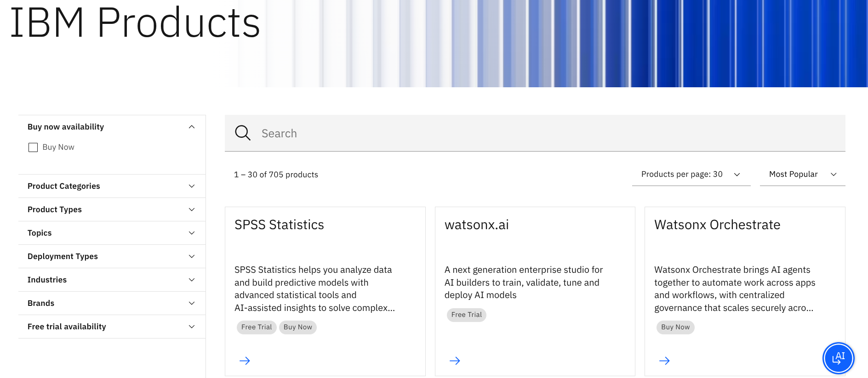Click Free Trial tag on SPSS Statistics
The image size is (868, 378).
point(257,327)
